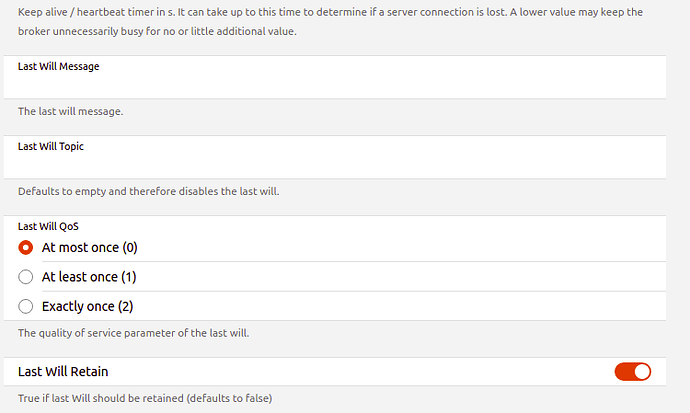The width and height of the screenshot is (690, 413).
Task: Click the "Last Will Retain" label text
Action: pyautogui.click(x=63, y=372)
